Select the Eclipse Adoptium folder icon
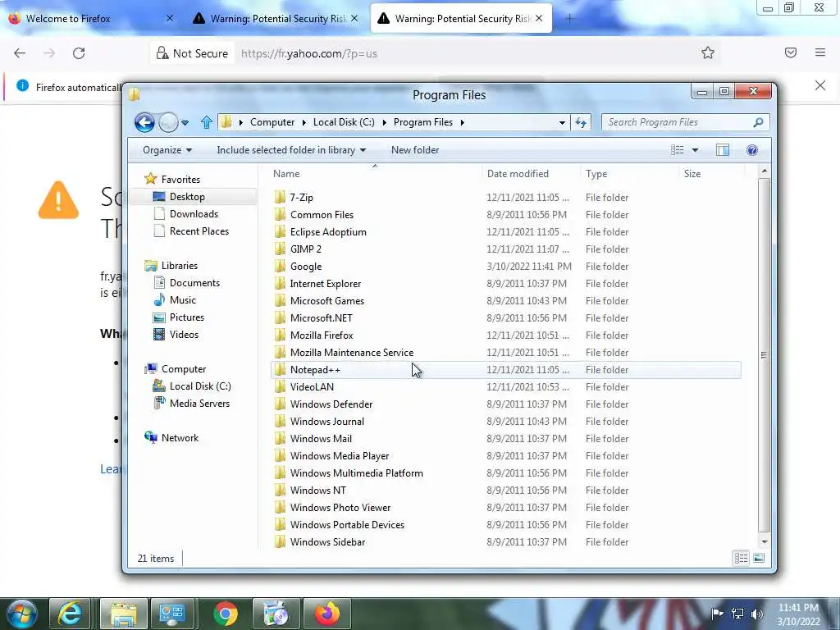This screenshot has height=630, width=840. [280, 232]
